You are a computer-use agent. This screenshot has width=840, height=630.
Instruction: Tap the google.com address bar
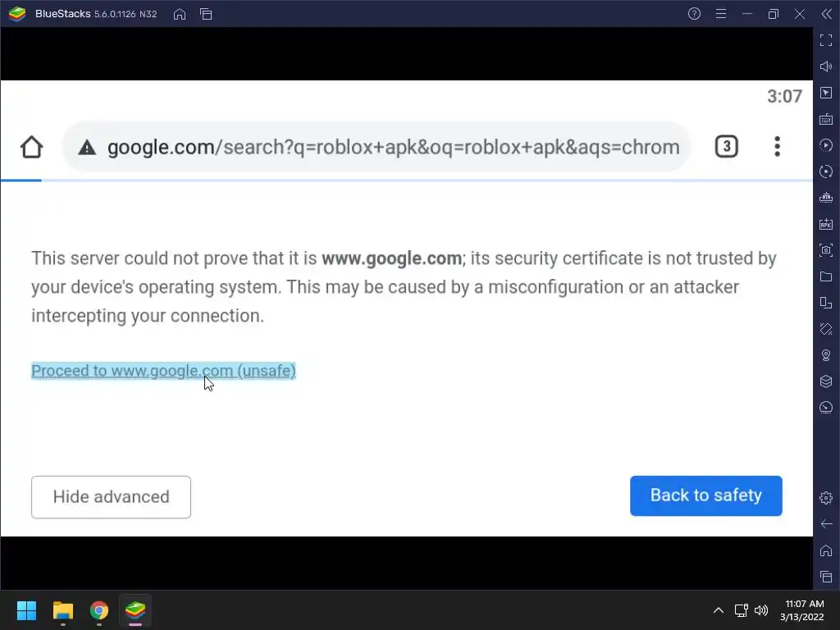377,147
